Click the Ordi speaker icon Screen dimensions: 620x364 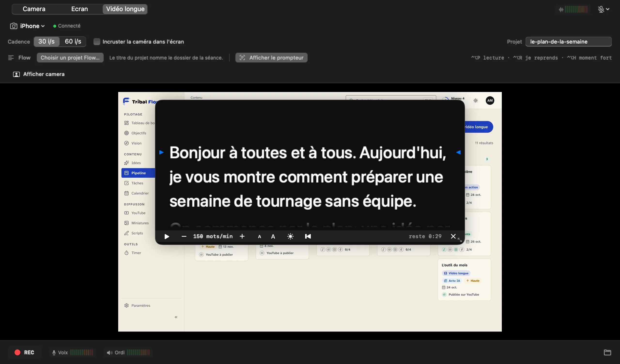[109, 352]
